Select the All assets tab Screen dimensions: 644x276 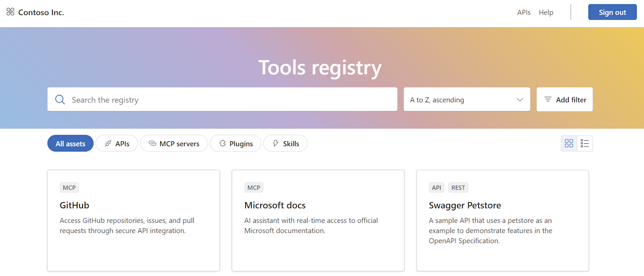point(70,143)
